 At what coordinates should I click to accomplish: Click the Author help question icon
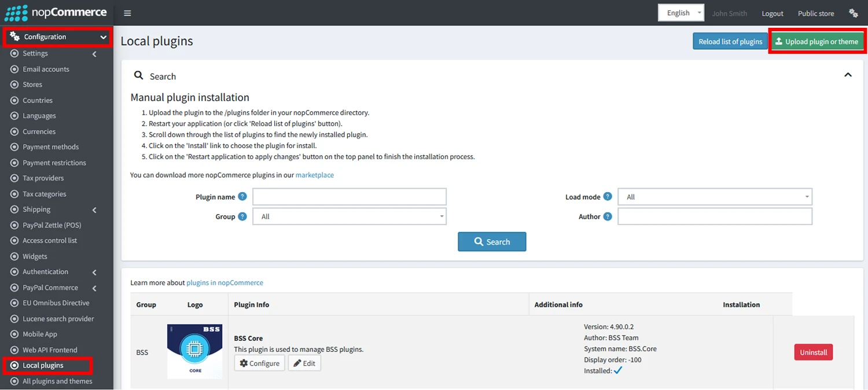(x=608, y=216)
